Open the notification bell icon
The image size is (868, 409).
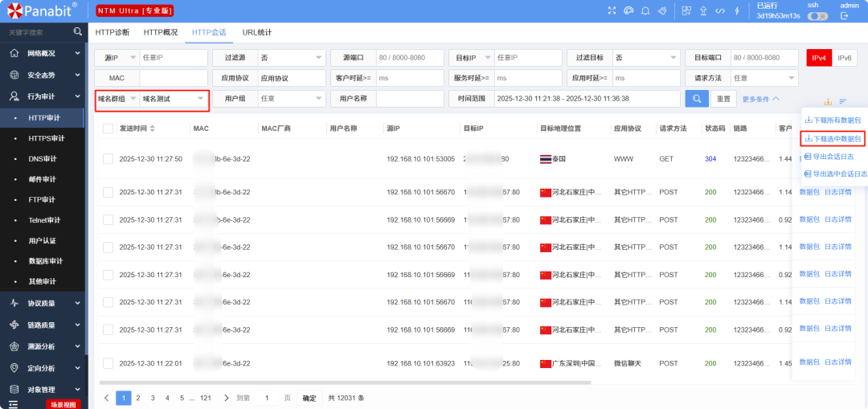645,10
